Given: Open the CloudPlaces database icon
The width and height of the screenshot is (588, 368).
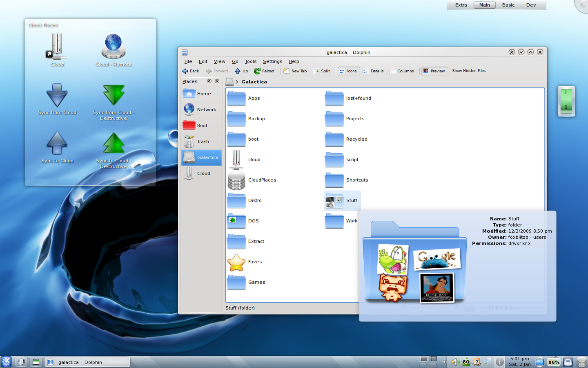Looking at the screenshot, I should tap(236, 180).
